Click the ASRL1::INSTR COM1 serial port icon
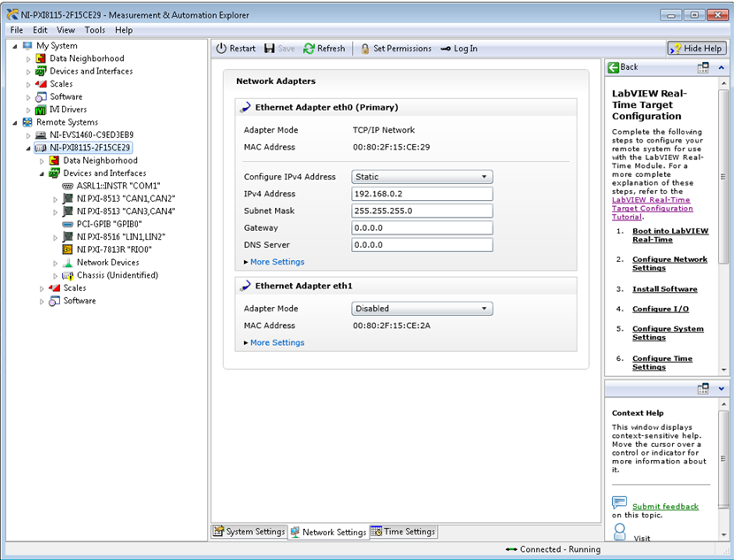Screen dimensions: 734x560 (x=68, y=186)
